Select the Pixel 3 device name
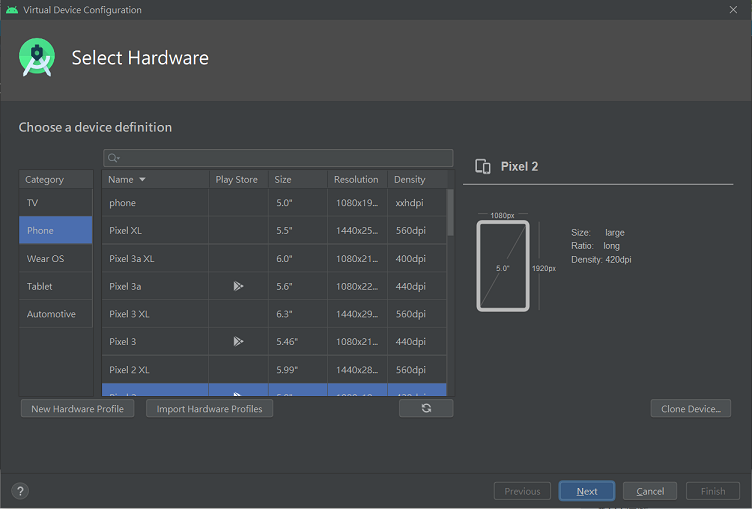The height and width of the screenshot is (509, 752). tap(122, 342)
